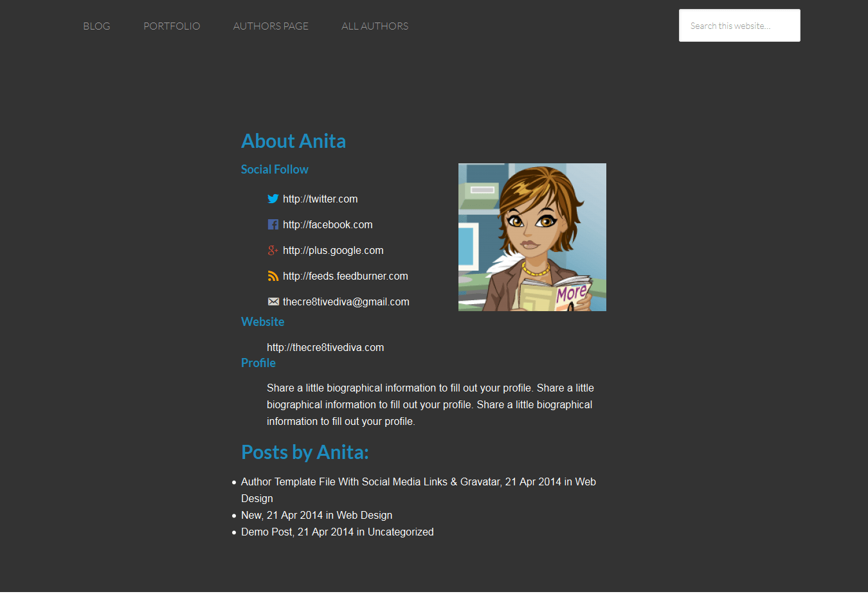Open the RSS feed icon
The width and height of the screenshot is (868, 594).
pos(273,276)
